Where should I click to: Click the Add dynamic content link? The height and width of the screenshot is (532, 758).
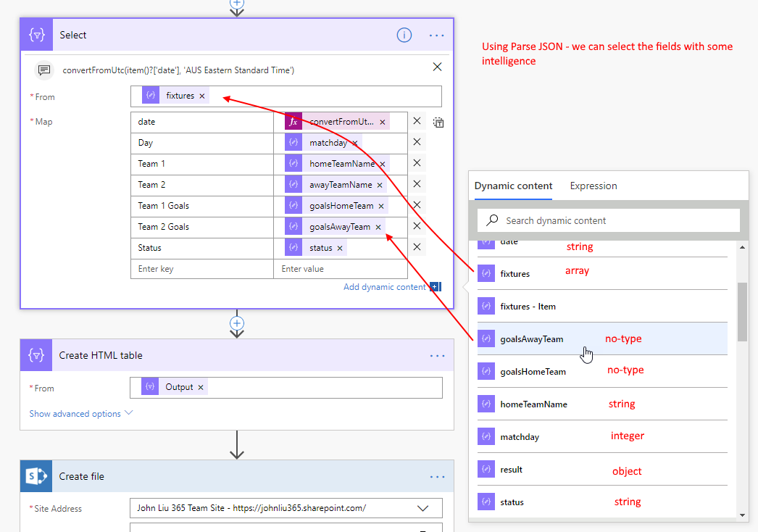point(384,287)
